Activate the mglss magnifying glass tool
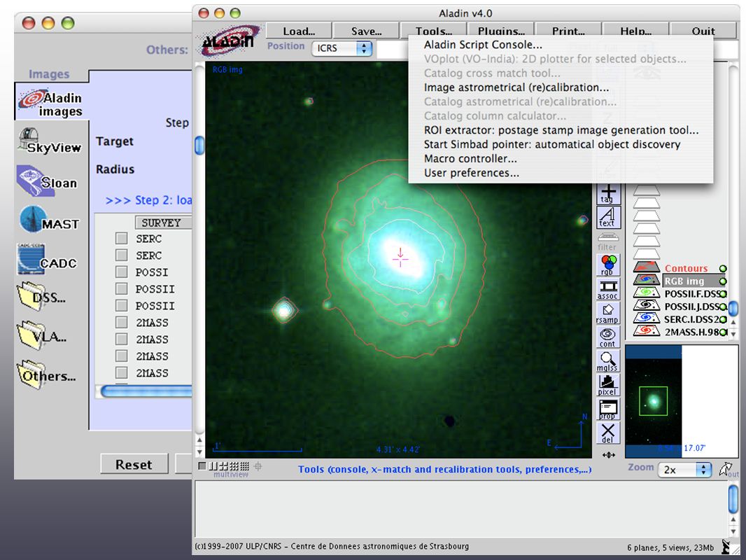The height and width of the screenshot is (560, 746). tap(609, 361)
